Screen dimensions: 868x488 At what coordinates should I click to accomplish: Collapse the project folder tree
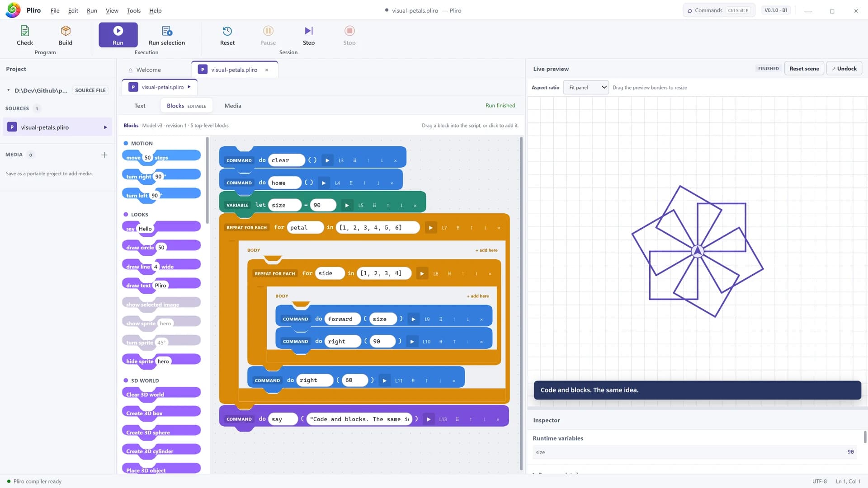(x=8, y=90)
